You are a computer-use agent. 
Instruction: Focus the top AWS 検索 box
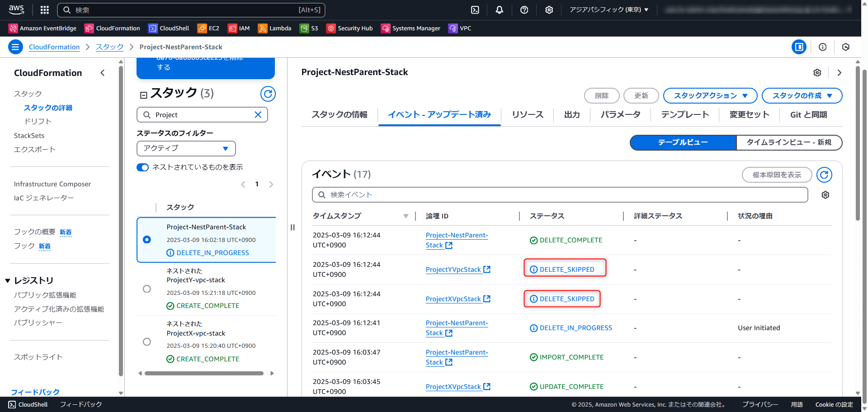[x=191, y=9]
